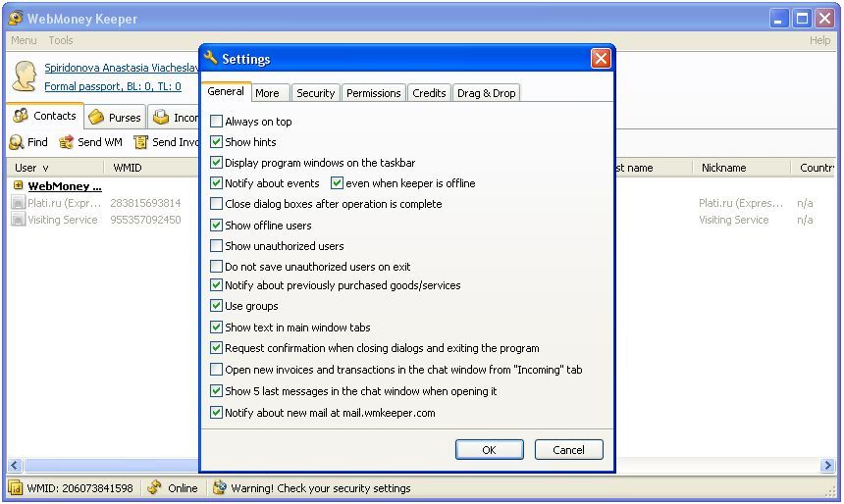Click the Warning! Check your security settings text

tap(321, 488)
